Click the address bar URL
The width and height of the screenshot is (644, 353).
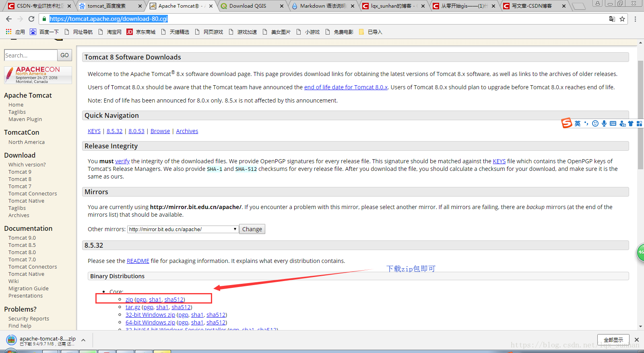coord(109,19)
